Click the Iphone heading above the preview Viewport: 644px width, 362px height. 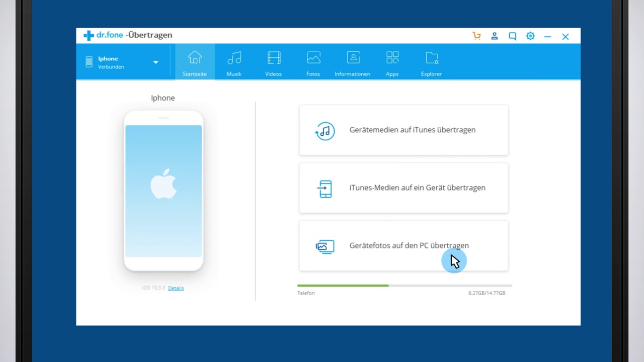pyautogui.click(x=163, y=98)
